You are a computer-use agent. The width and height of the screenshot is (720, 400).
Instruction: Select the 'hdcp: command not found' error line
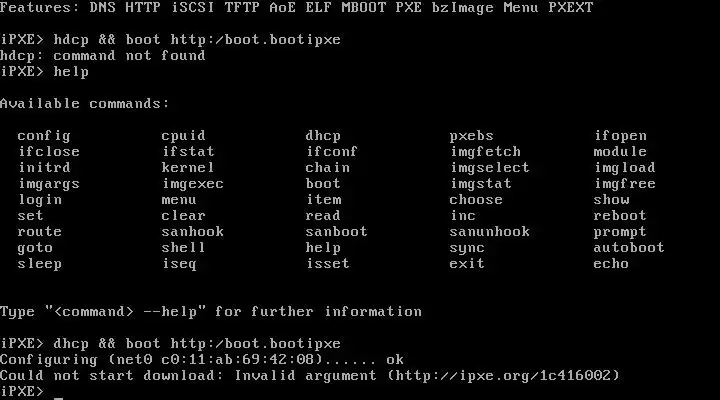tap(102, 56)
